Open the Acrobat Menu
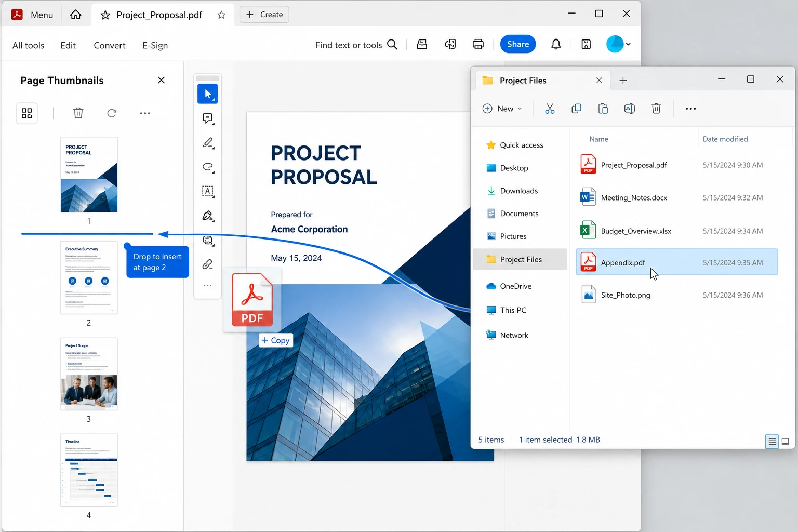 [32, 15]
